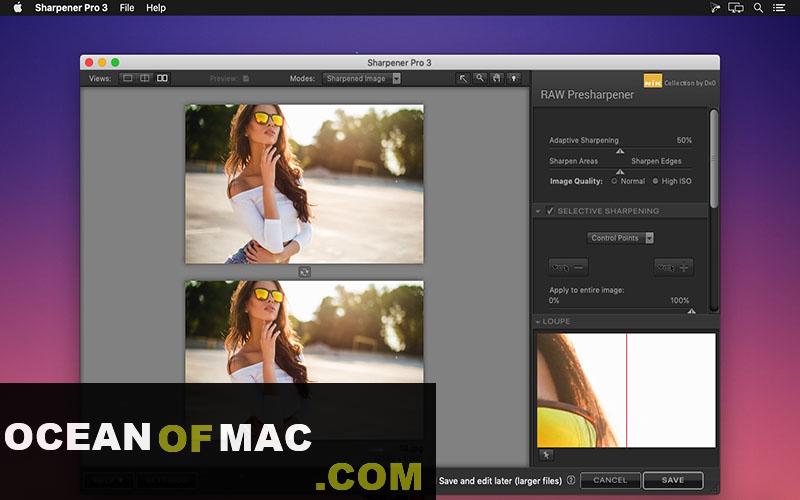Select High ISO image quality
Image resolution: width=800 pixels, height=500 pixels.
coord(656,181)
